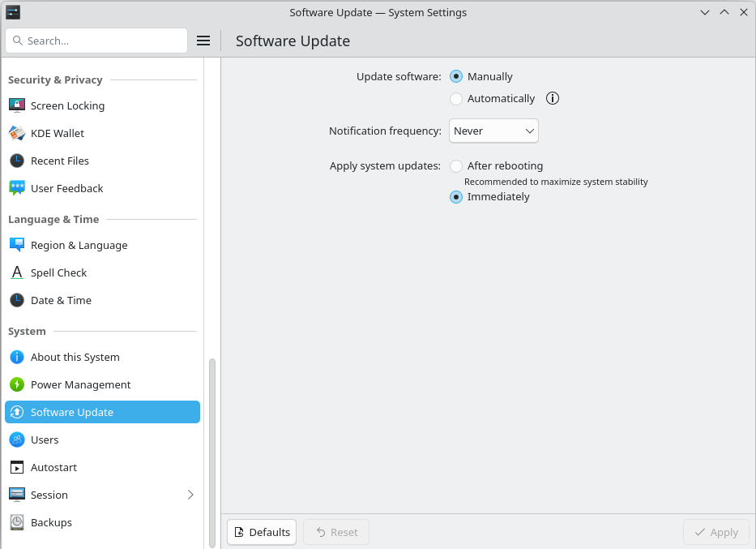Go to Region & Language settings
The width and height of the screenshot is (756, 549).
tap(79, 245)
